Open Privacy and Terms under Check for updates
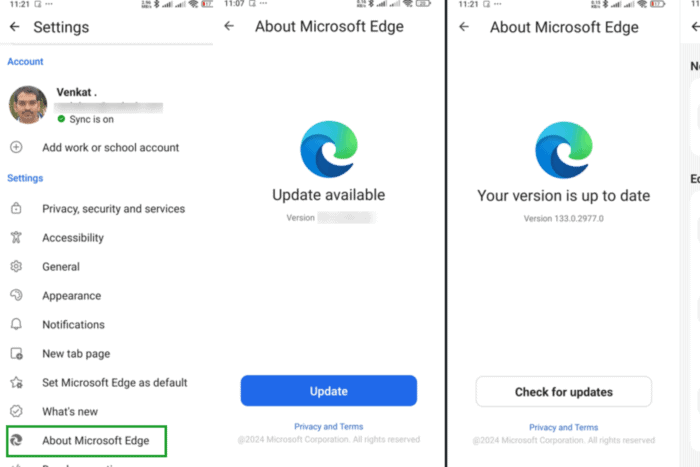This screenshot has height=467, width=700. click(x=563, y=427)
